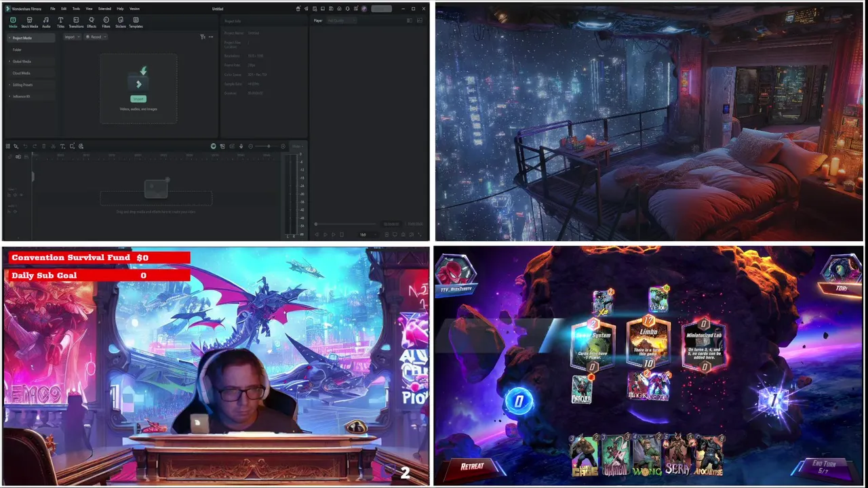This screenshot has width=868, height=488.
Task: Click the timeline text tool icon
Action: (62, 146)
